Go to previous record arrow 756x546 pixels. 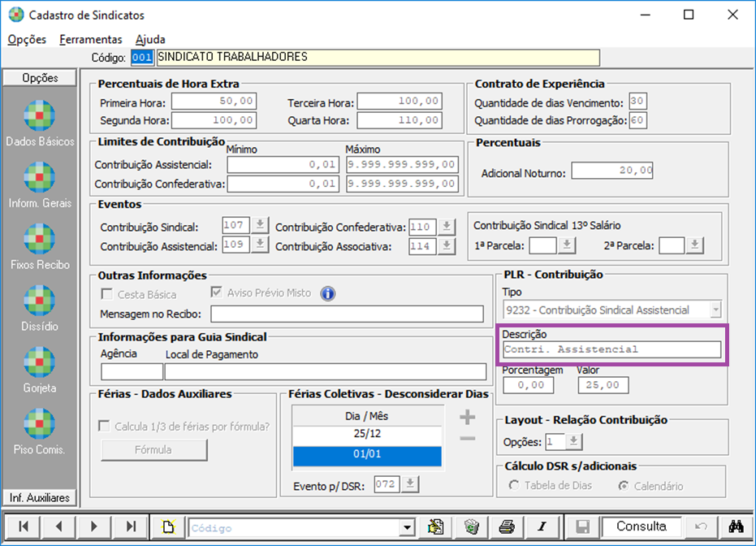click(58, 526)
